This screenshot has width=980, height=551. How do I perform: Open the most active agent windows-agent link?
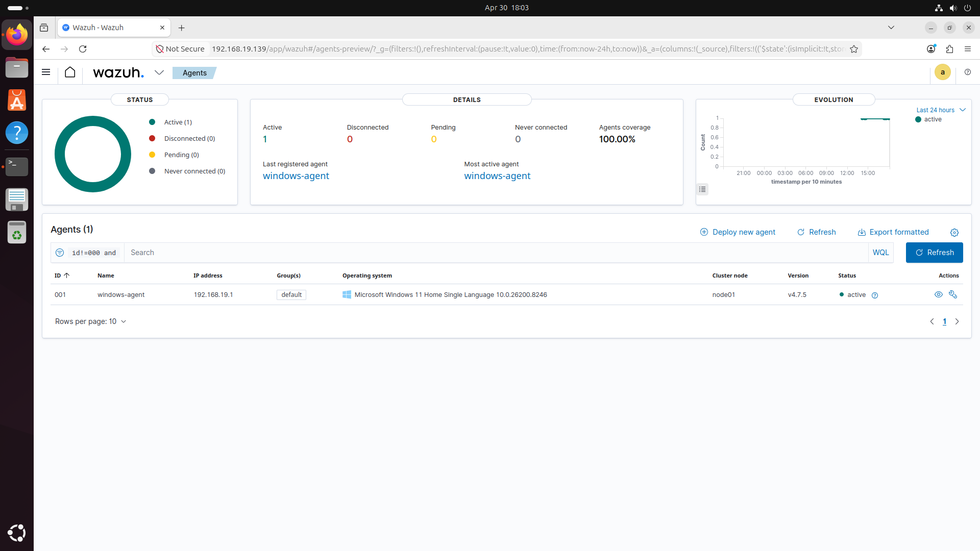[497, 176]
